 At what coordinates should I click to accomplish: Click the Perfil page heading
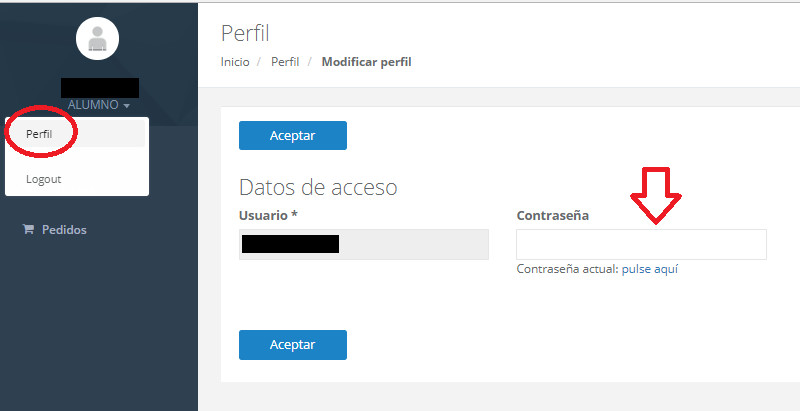coord(246,34)
